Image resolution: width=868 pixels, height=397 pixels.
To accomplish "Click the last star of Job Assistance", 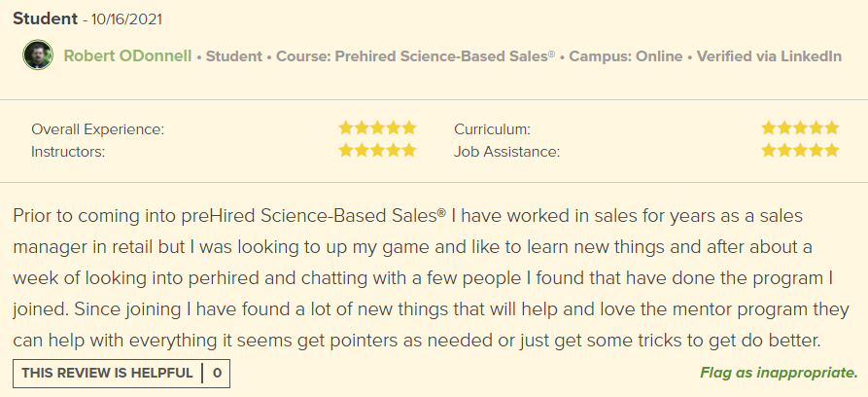I will pos(831,151).
